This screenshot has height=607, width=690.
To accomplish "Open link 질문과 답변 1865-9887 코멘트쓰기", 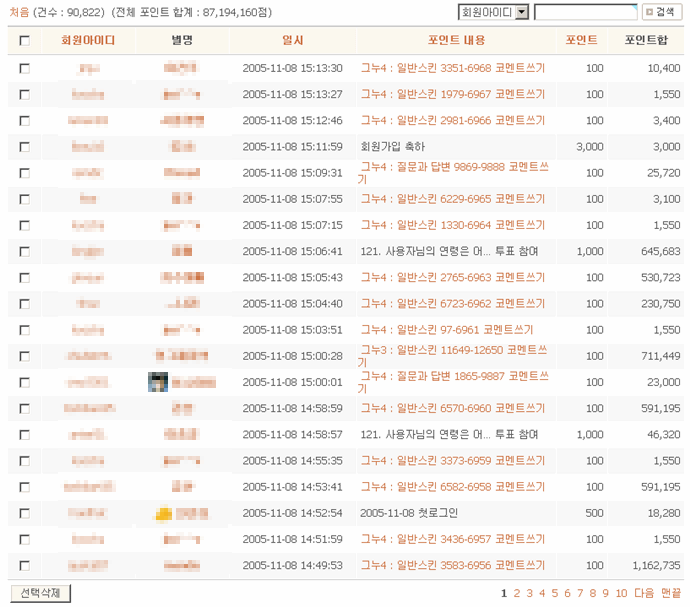I will point(455,382).
